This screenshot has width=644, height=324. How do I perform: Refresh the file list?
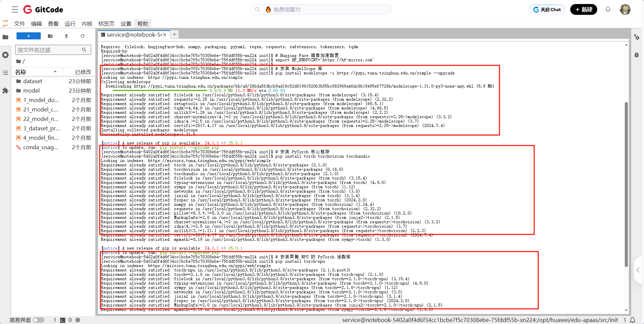tap(83, 36)
